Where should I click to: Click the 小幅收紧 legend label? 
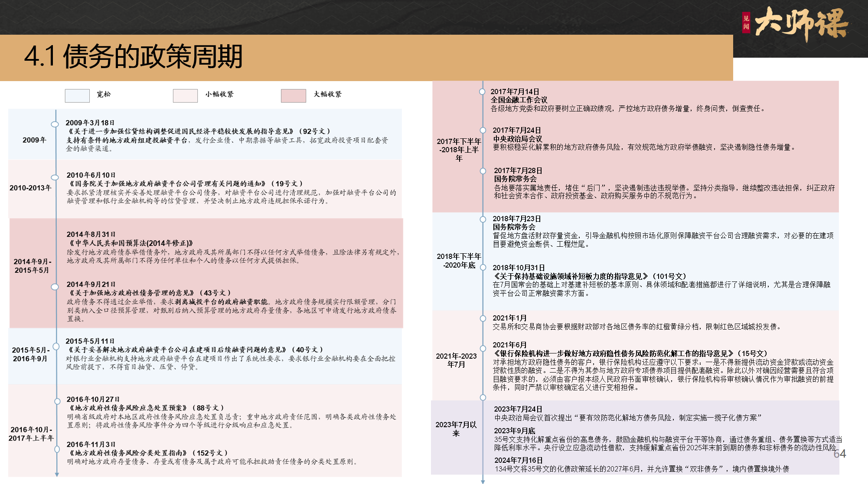pyautogui.click(x=219, y=94)
